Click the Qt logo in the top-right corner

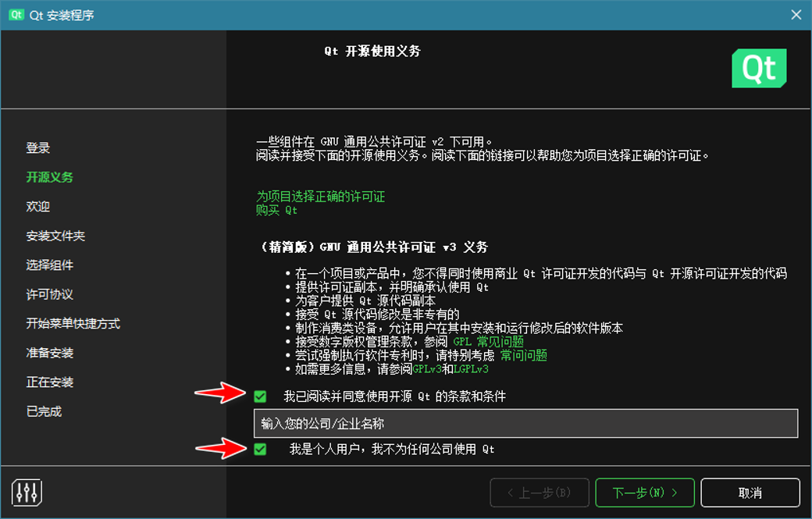click(758, 69)
